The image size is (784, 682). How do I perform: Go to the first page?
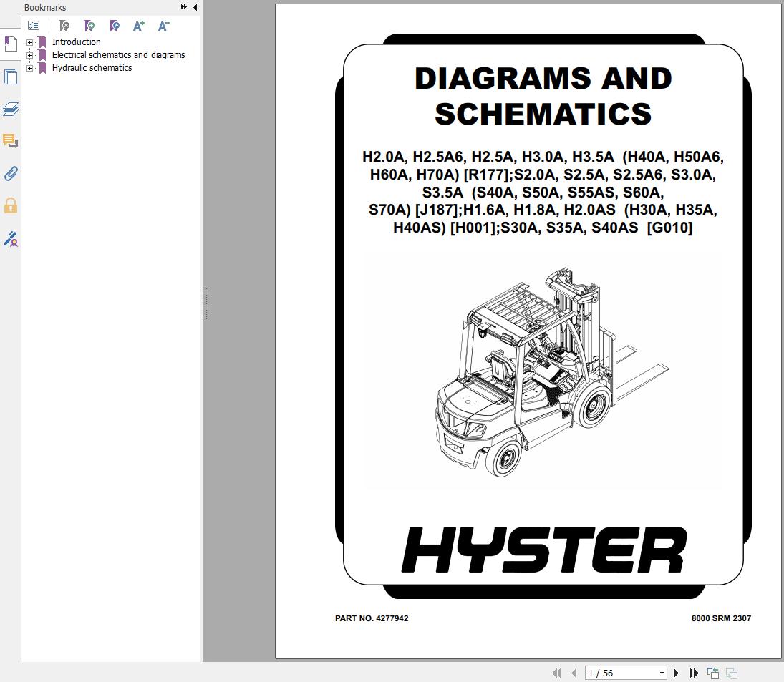tap(556, 673)
